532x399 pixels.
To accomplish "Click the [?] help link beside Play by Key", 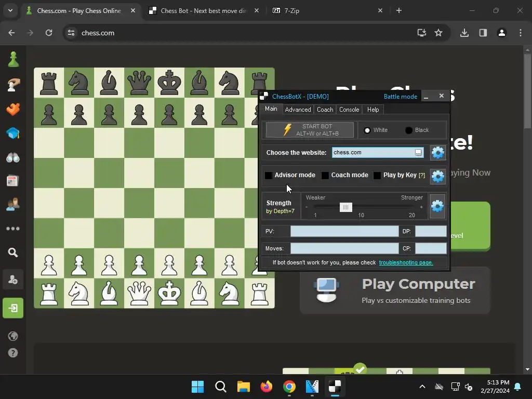I will [422, 176].
